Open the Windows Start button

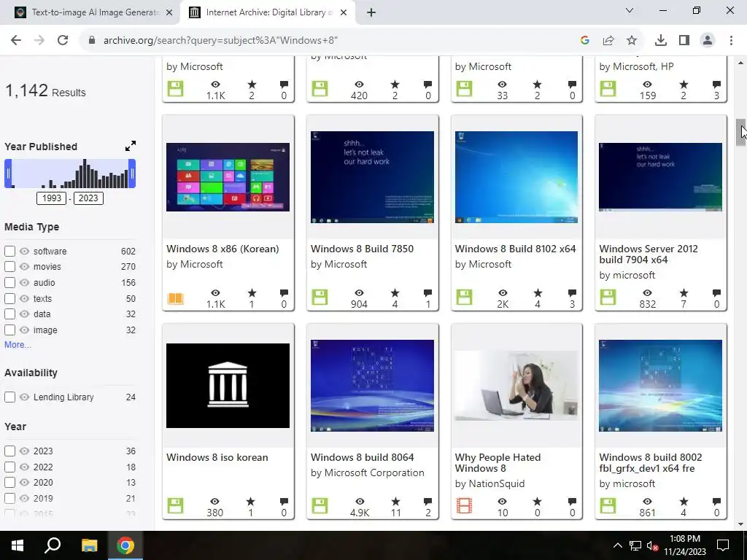pyautogui.click(x=18, y=545)
